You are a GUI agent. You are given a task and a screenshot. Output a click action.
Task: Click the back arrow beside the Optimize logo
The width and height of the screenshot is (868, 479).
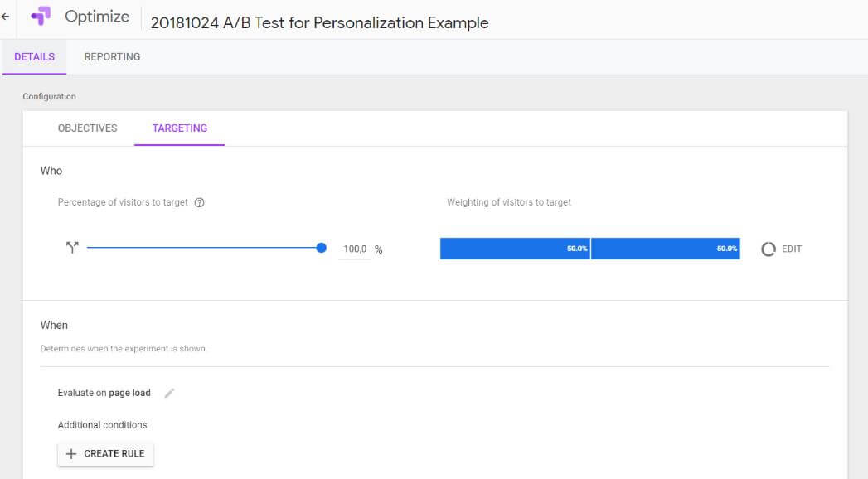click(x=6, y=17)
